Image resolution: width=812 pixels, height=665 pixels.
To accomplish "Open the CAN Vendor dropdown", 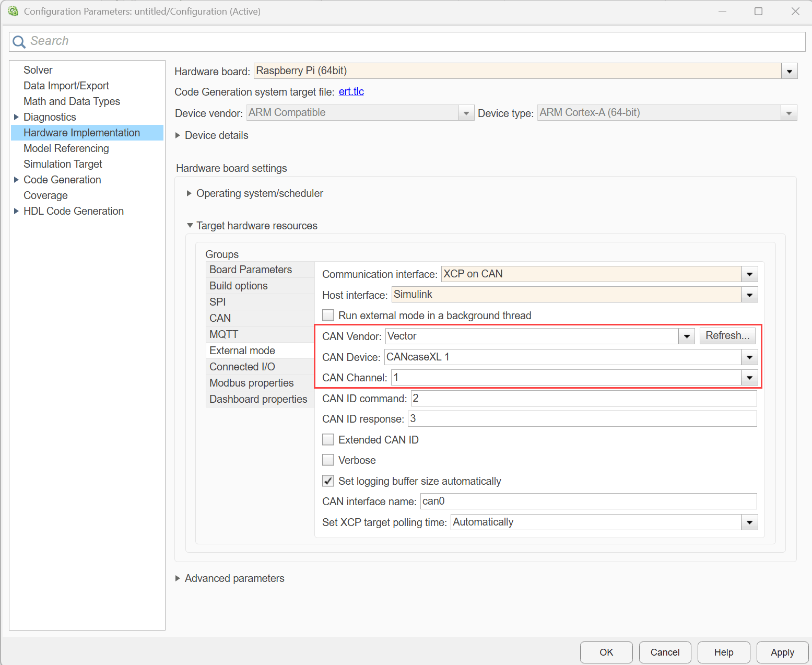I will click(687, 336).
